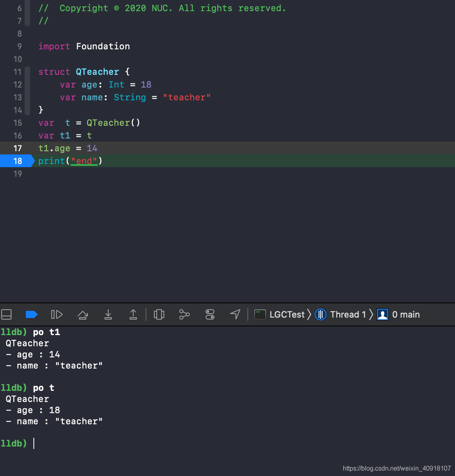Step over the current line
455x476 pixels.
click(x=82, y=315)
